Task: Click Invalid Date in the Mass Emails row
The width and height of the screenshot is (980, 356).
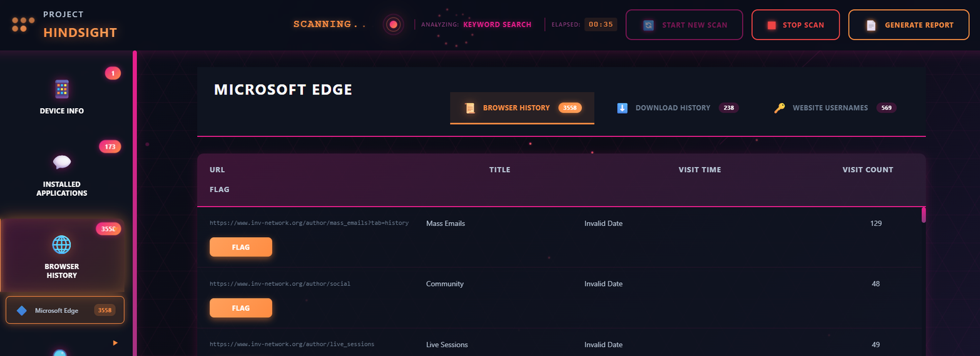Action: [x=603, y=223]
